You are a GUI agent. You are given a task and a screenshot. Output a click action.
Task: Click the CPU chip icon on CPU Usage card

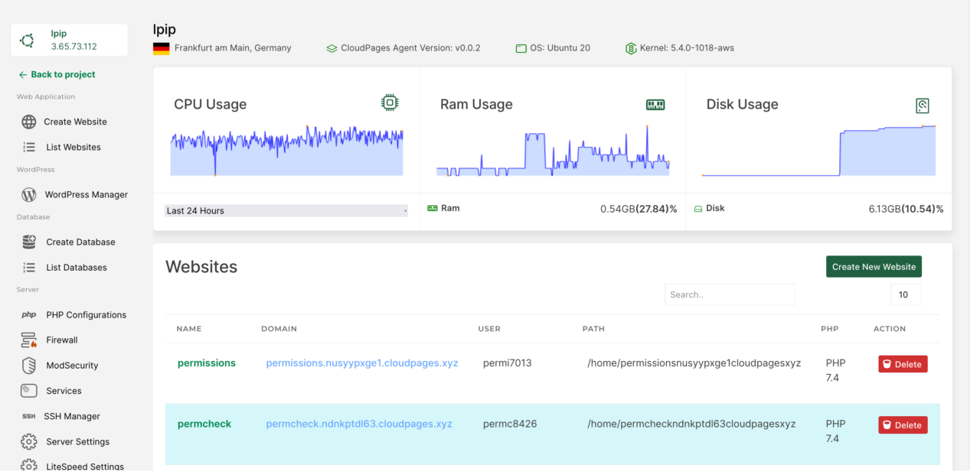point(390,102)
